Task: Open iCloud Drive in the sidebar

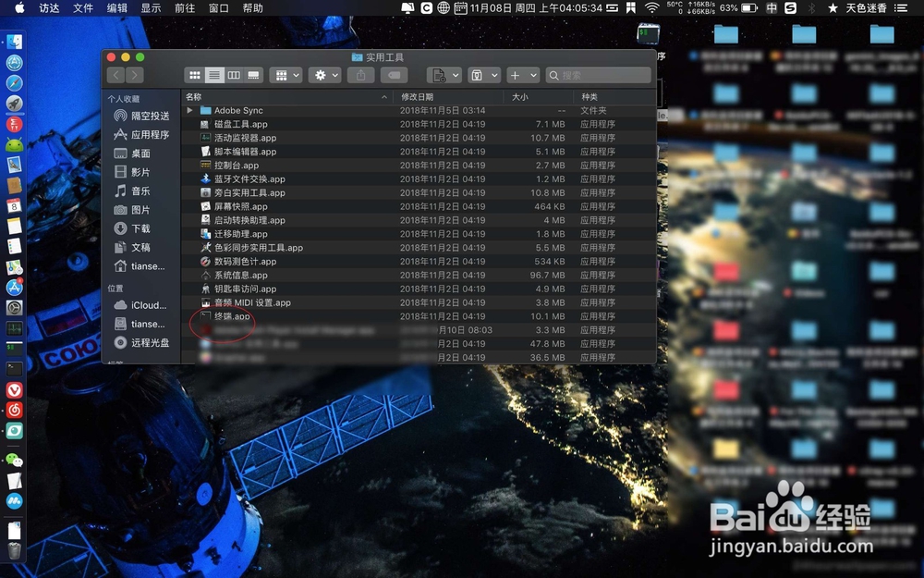Action: [x=141, y=305]
